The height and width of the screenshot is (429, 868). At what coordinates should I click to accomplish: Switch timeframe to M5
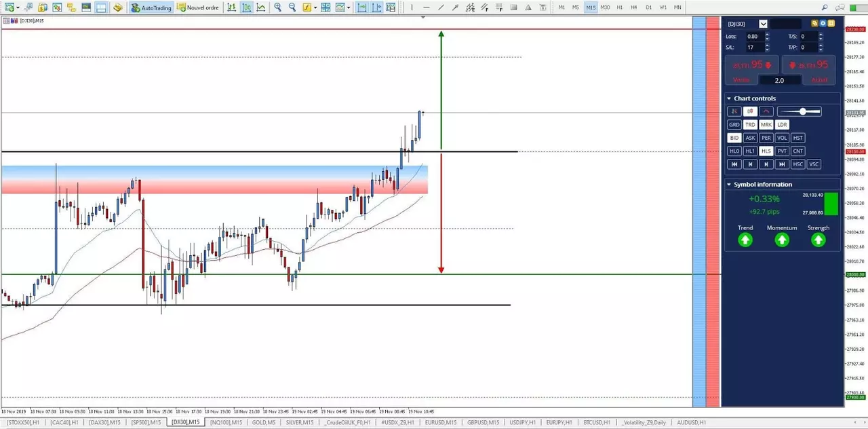point(576,7)
